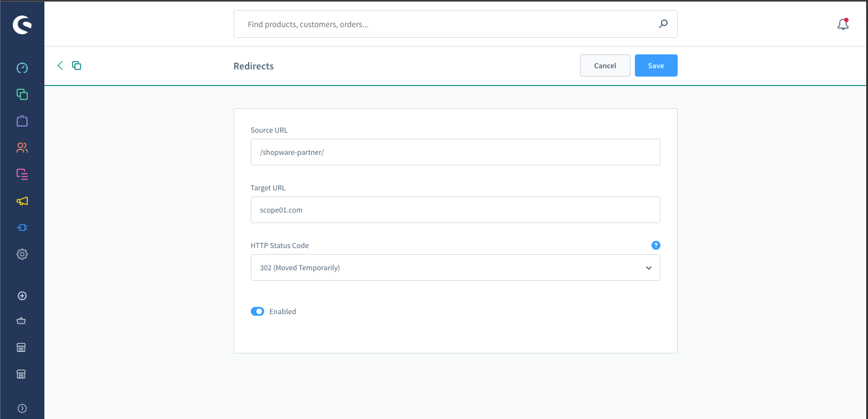Click the HTTP Status Code label
The height and width of the screenshot is (419, 868).
(x=280, y=245)
